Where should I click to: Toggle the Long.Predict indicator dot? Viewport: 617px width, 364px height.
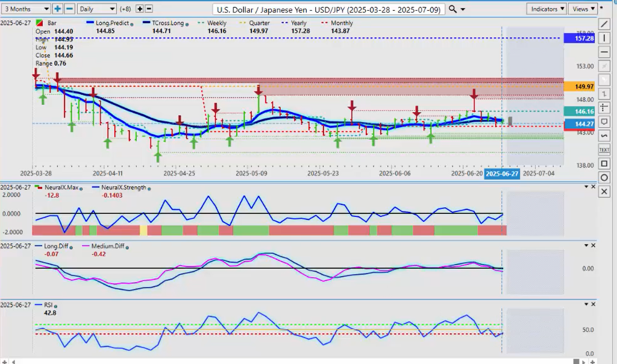point(133,24)
